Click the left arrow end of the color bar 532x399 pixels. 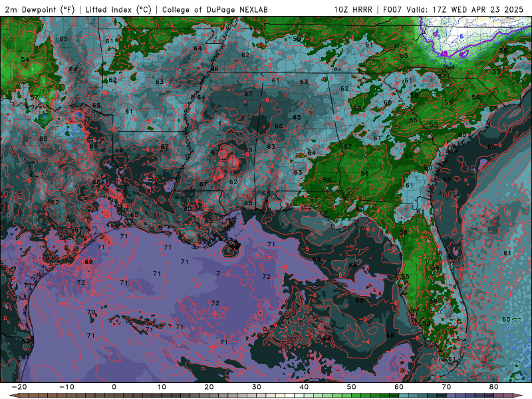14,396
